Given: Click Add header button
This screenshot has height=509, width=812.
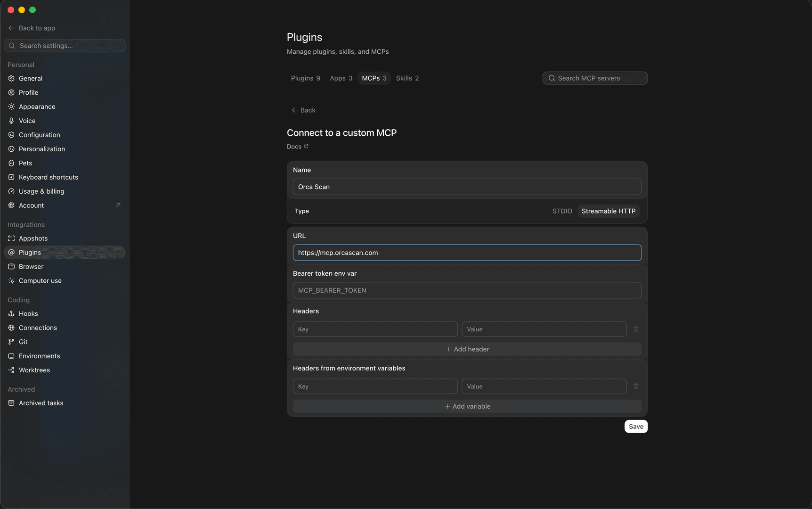Looking at the screenshot, I should [467, 349].
